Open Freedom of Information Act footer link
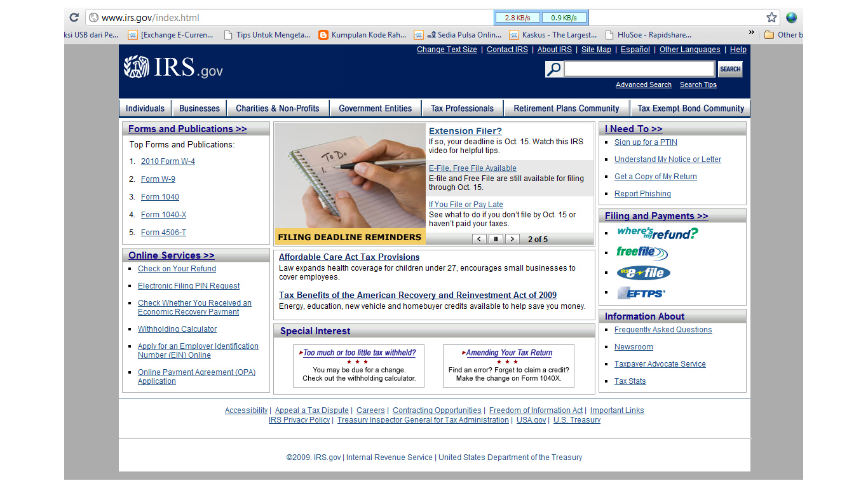 coord(536,410)
